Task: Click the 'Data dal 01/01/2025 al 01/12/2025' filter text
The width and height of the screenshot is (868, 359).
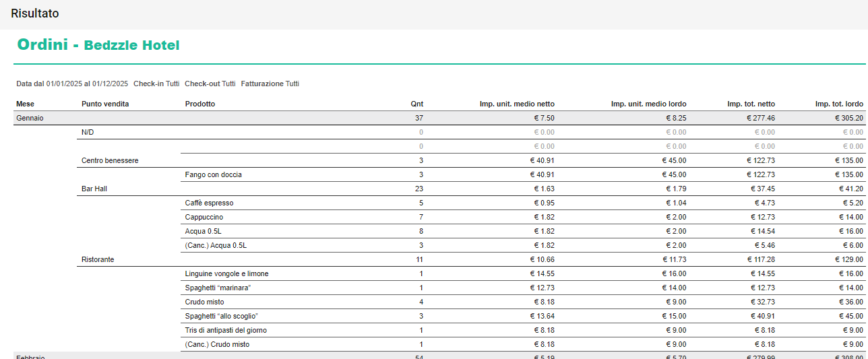Action: coord(72,84)
